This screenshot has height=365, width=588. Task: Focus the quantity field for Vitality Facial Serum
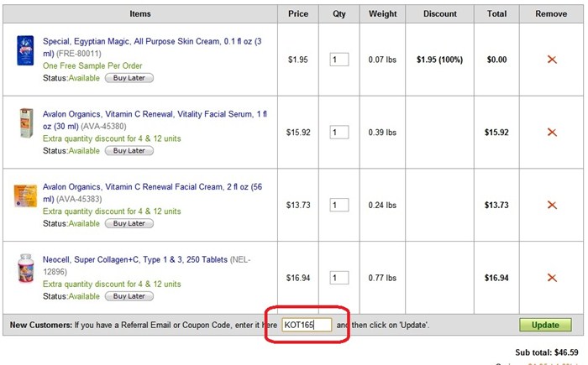(x=339, y=133)
